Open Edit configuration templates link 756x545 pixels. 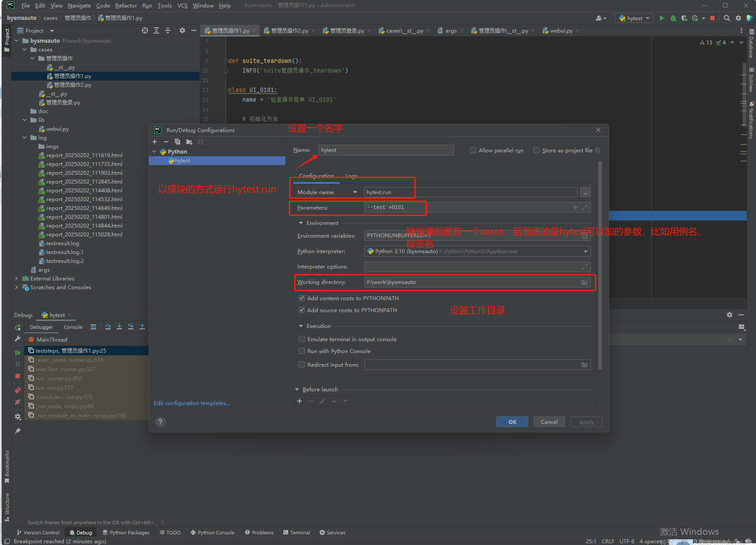[192, 403]
